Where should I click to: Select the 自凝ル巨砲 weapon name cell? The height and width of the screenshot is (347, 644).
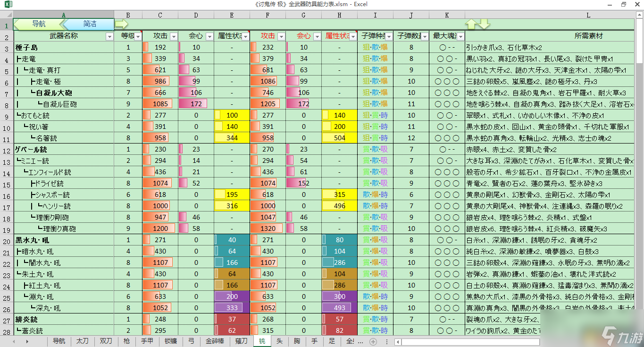pos(64,104)
